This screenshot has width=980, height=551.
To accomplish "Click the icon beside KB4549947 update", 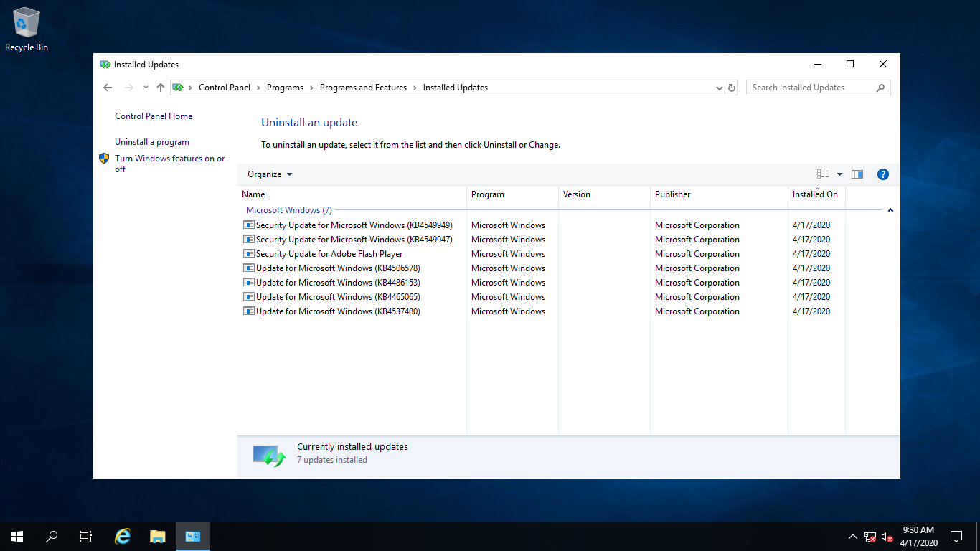I will 249,240.
